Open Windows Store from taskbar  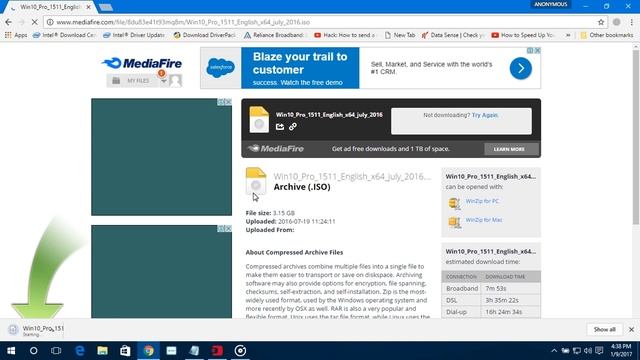[x=125, y=351]
